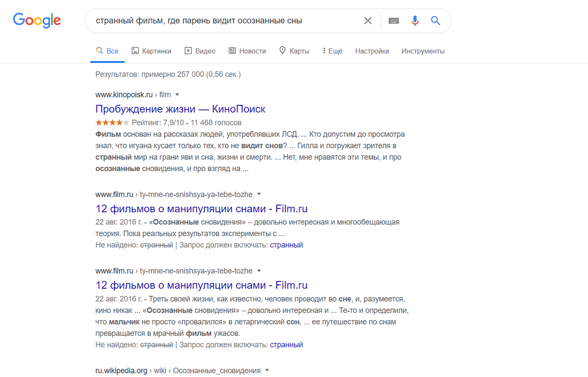Follow the 12 фильмов о манипуляции снами link
Image resolution: width=588 pixels, height=377 pixels.
click(201, 208)
